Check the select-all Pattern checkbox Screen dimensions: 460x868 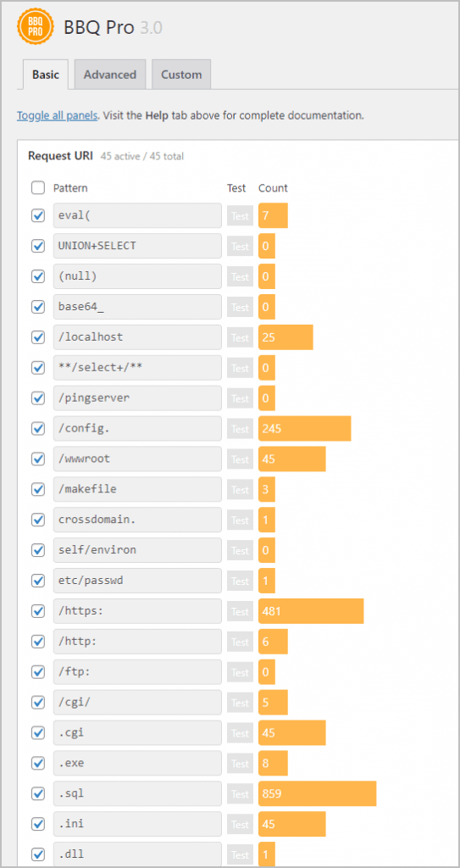tap(37, 188)
